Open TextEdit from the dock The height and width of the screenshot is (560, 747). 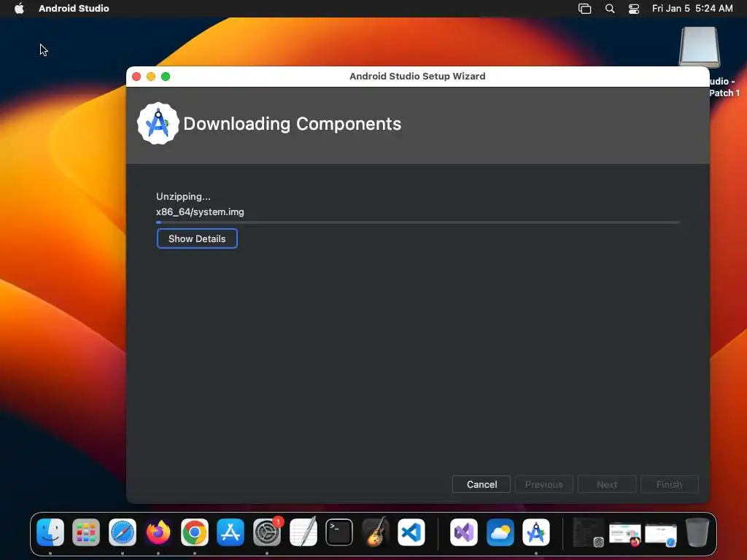(x=303, y=532)
